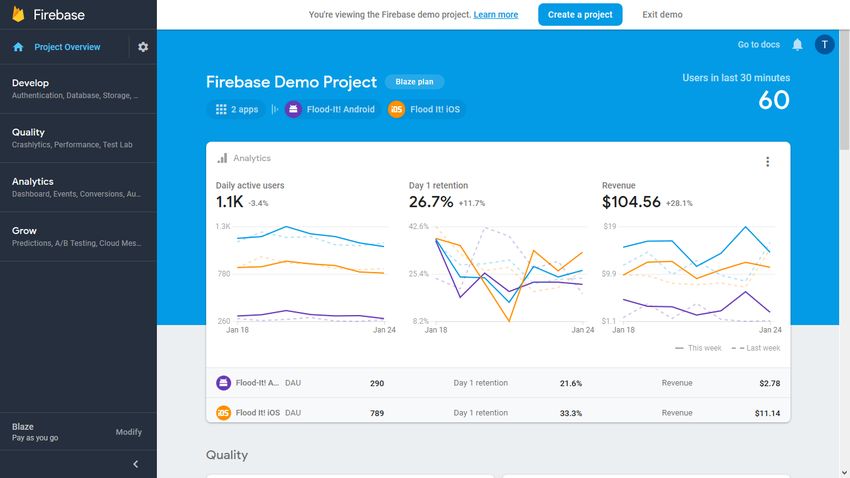Click the Flood-It! Android revenue $2.78
The image size is (850, 478).
(770, 383)
